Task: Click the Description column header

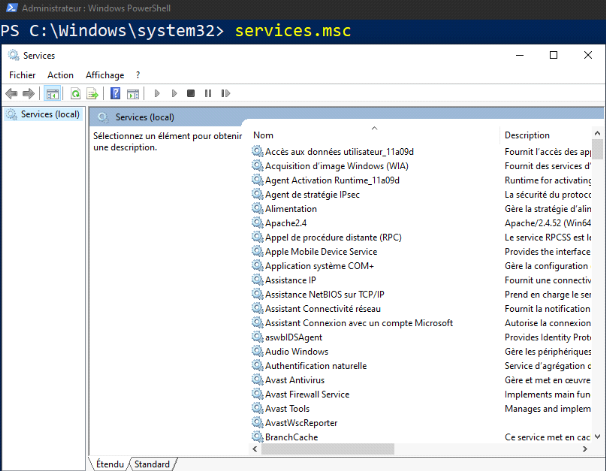Action: click(527, 135)
